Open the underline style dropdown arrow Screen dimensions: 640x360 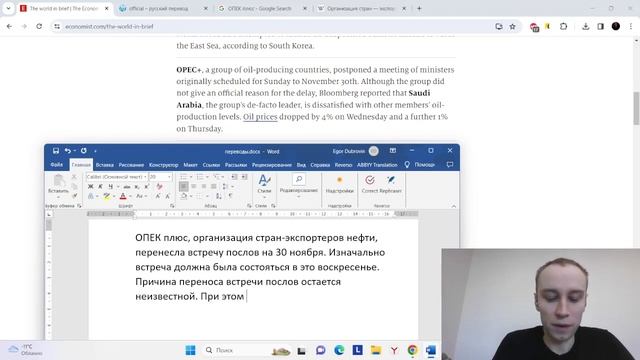click(118, 187)
